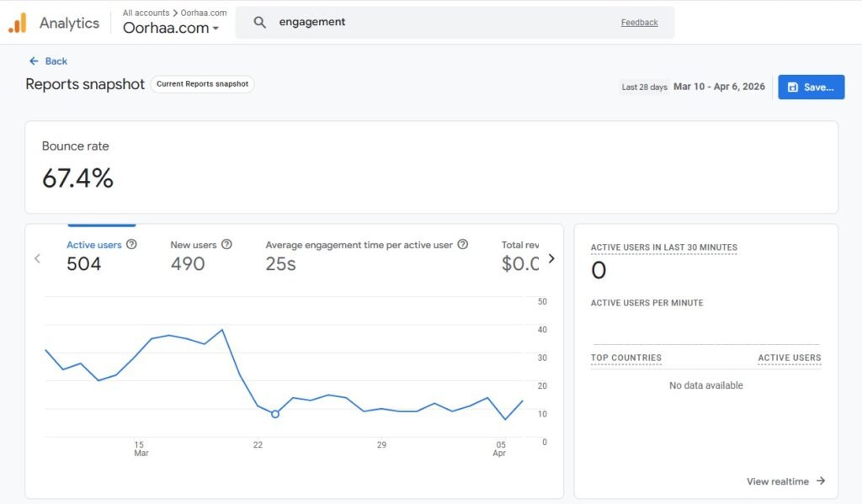
Task: Click the Back arrow icon
Action: [34, 61]
